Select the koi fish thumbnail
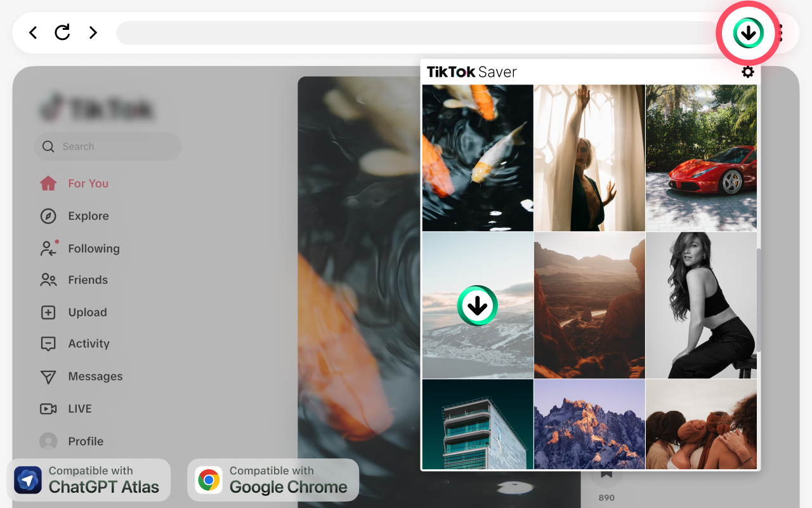The height and width of the screenshot is (508, 812). [x=478, y=158]
